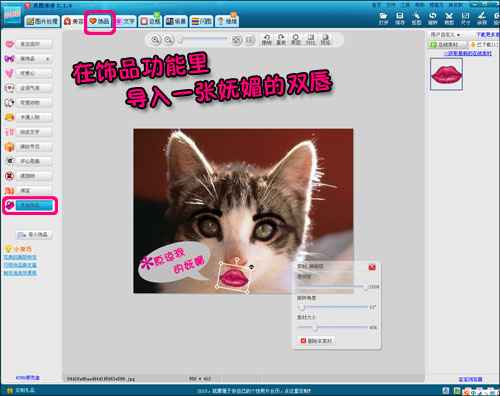Click the fit-to-window icon beside zoom slider
Viewport: 500px width, 396px height.
tap(236, 40)
